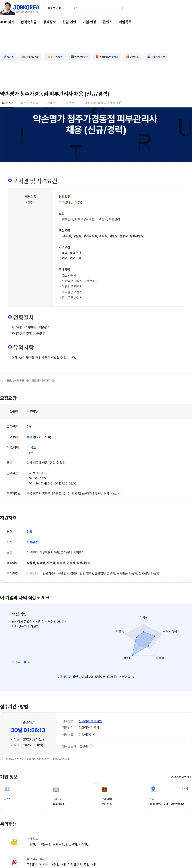This screenshot has width=192, height=868.
Task: Click the 약손명가 청주가경동점 banner image
Action: pos(96,135)
